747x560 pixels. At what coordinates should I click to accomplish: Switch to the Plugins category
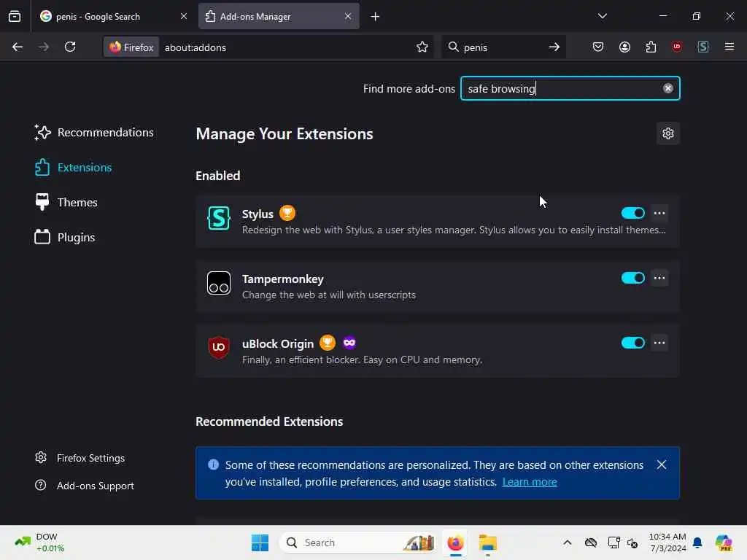click(x=64, y=237)
